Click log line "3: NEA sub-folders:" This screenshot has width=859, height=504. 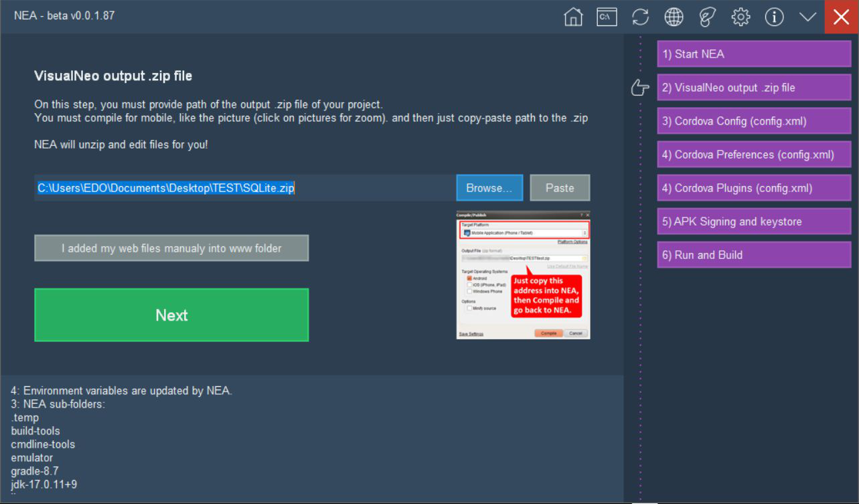(x=58, y=404)
